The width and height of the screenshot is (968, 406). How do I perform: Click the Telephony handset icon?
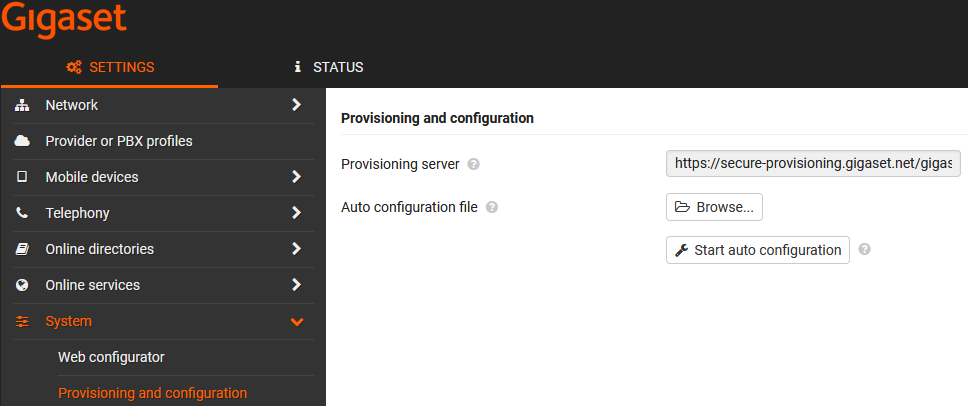click(22, 213)
